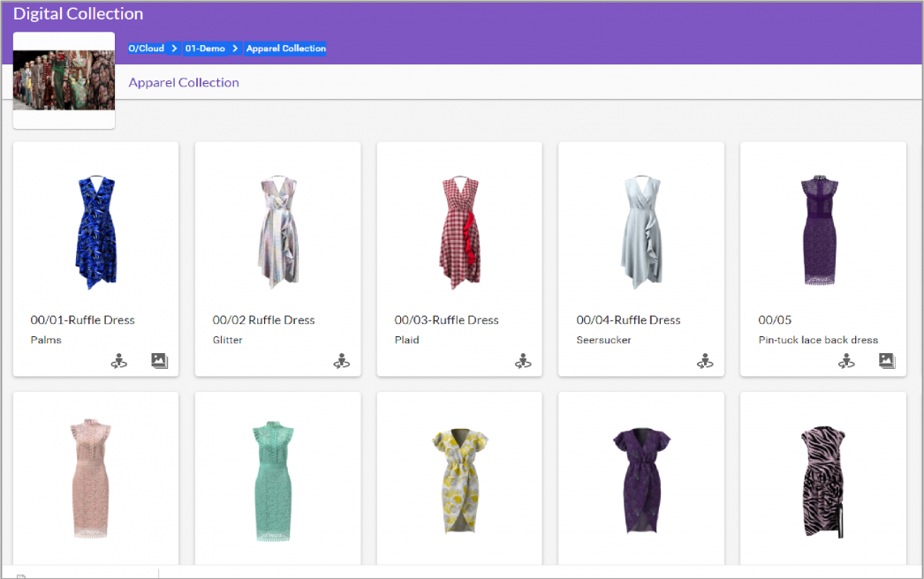Select the red Plaid ruffle dress image
924x579 pixels.
pos(459,232)
